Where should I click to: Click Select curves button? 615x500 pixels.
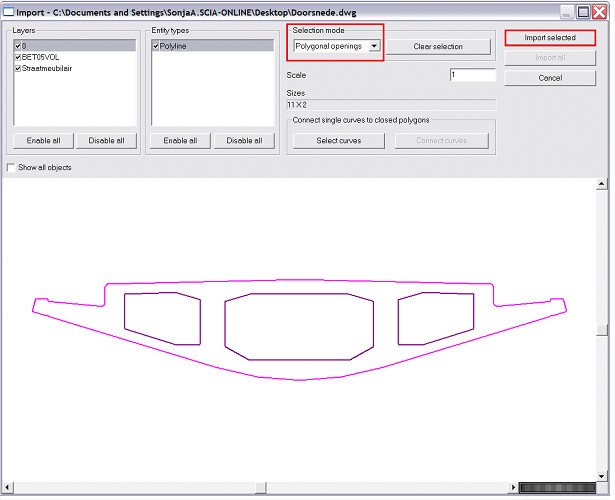click(x=338, y=140)
